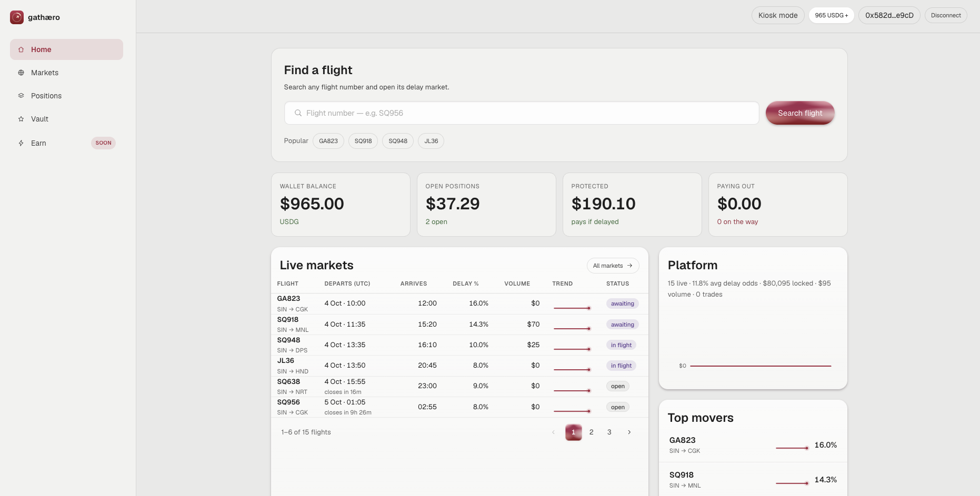The height and width of the screenshot is (496, 980).
Task: Go to page 3 of flights
Action: pos(609,432)
